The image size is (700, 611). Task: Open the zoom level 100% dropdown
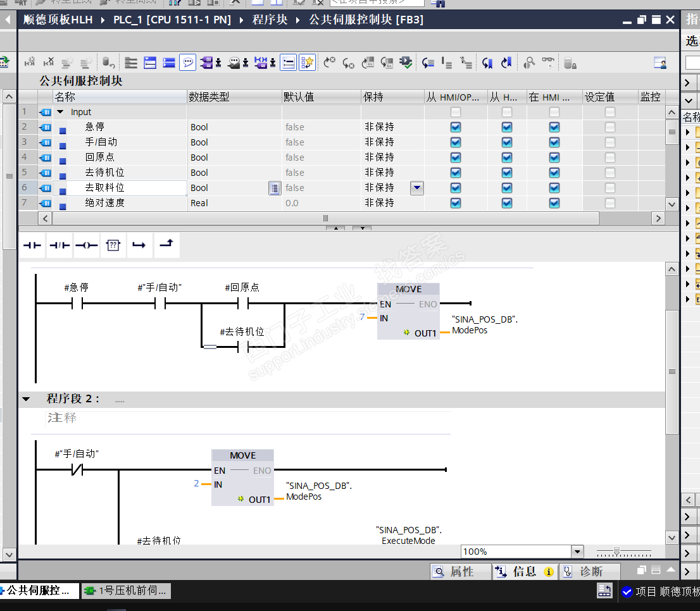click(577, 552)
